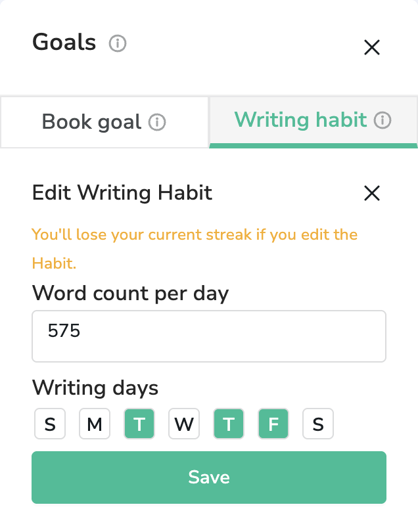The height and width of the screenshot is (532, 418).
Task: Enable Monday as a writing day
Action: click(95, 424)
